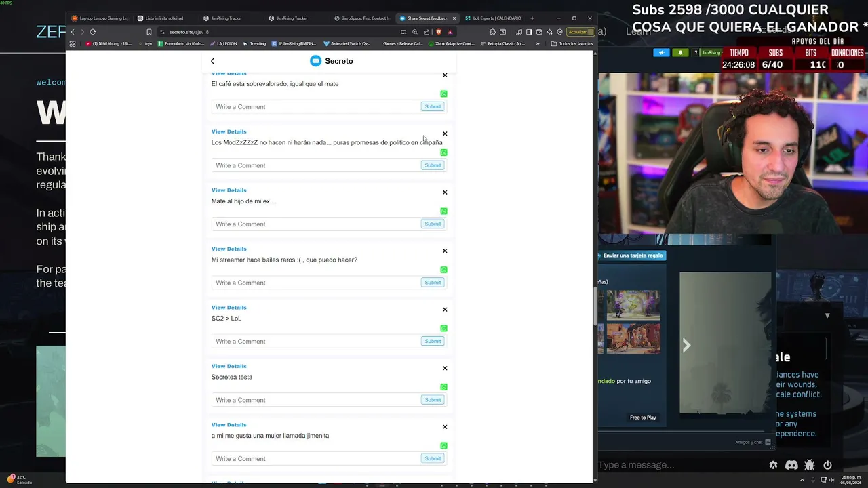Submit comment on the 'SC2 > LoL' post
This screenshot has width=868, height=488.
tap(433, 341)
